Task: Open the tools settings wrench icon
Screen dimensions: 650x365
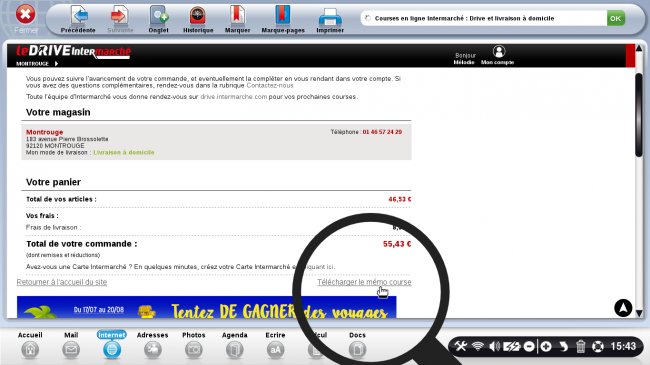Action: point(460,346)
